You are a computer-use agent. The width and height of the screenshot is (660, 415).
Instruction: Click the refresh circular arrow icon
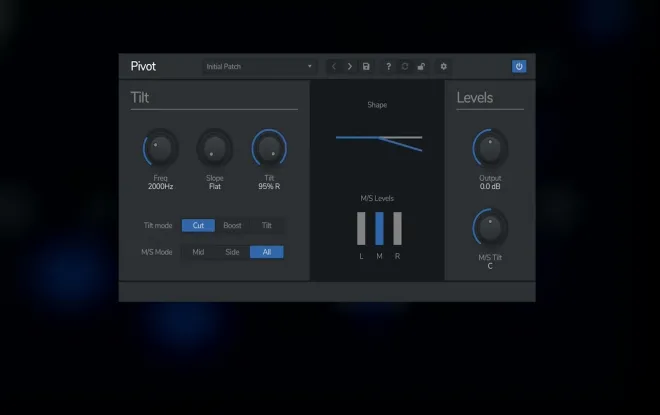405,67
